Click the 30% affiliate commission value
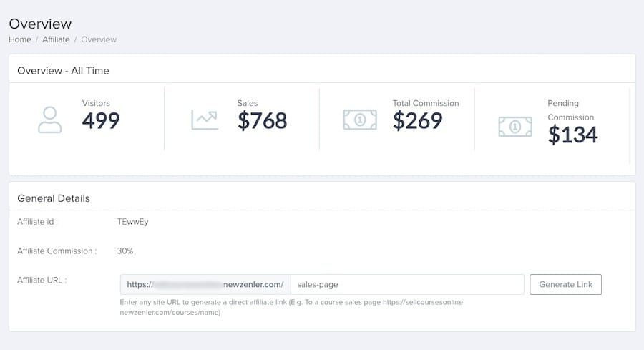The image size is (644, 350). [125, 251]
